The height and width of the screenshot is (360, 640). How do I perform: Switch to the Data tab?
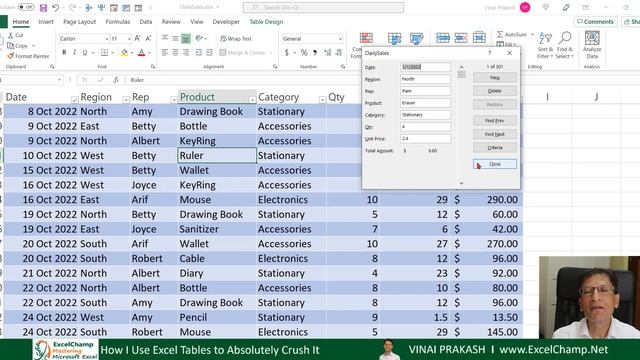146,22
